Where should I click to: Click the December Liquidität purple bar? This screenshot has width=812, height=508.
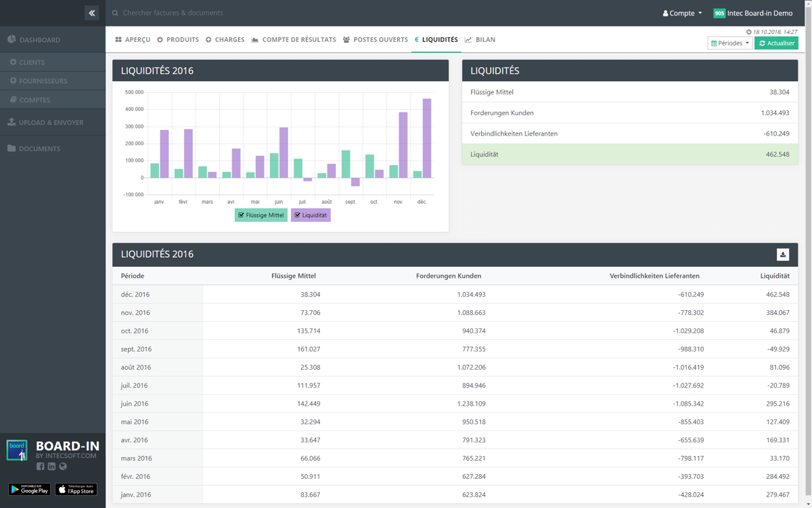[x=426, y=138]
